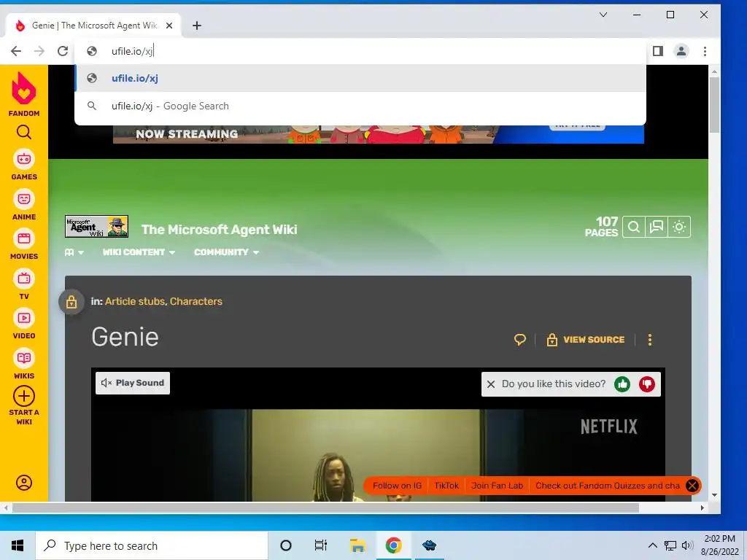The image size is (747, 560).
Task: Go to the Movies section in sidebar
Action: tap(24, 244)
